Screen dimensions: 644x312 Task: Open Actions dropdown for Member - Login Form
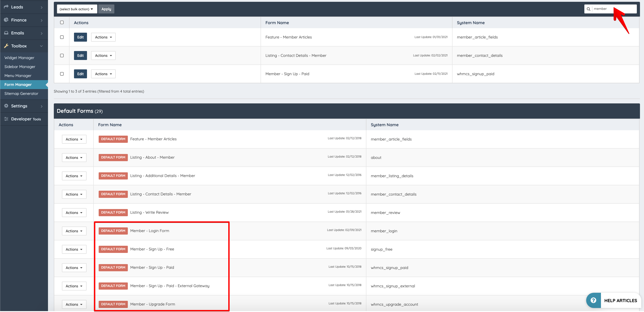(74, 231)
